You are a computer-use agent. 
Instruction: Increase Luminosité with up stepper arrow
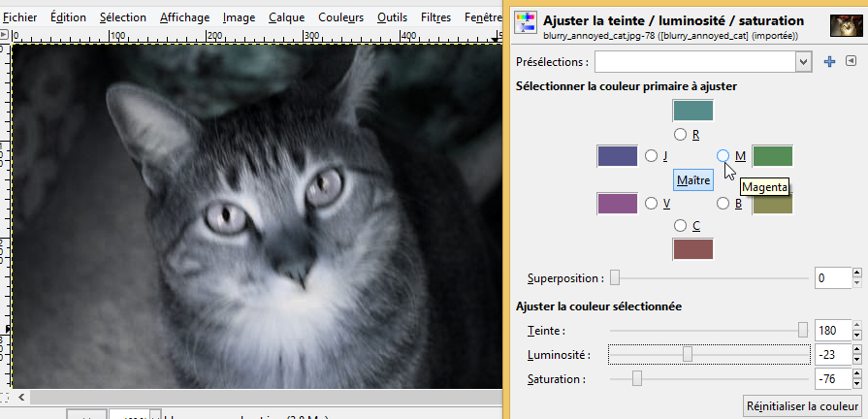857,349
